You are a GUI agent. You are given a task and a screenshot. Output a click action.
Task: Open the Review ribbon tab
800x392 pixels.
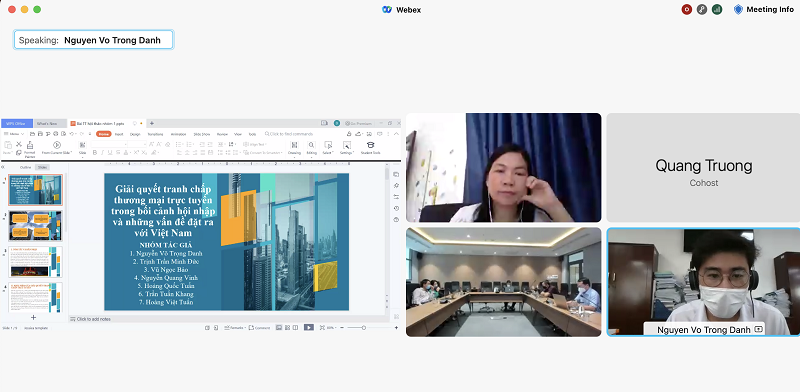click(222, 134)
